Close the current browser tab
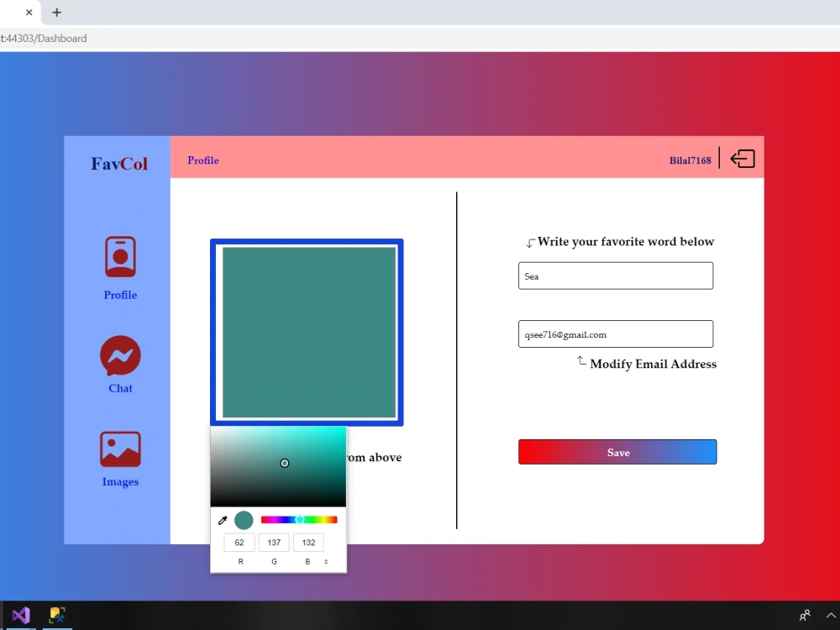 (x=29, y=12)
